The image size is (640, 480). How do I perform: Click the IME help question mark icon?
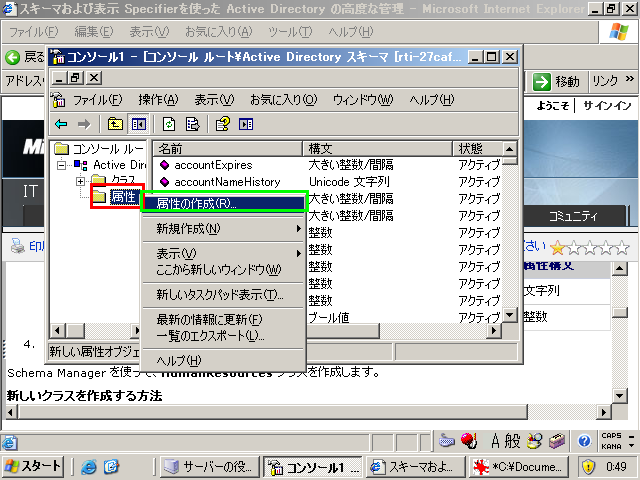pos(584,441)
